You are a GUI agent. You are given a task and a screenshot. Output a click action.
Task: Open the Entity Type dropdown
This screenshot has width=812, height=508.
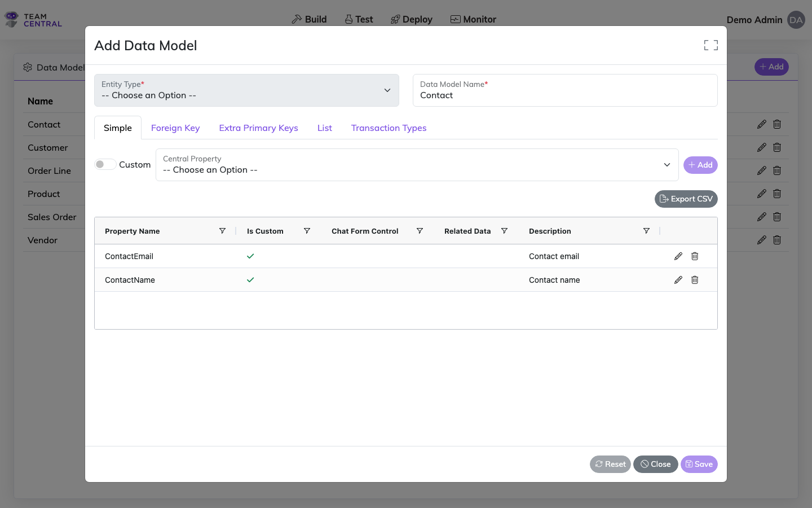coord(246,90)
